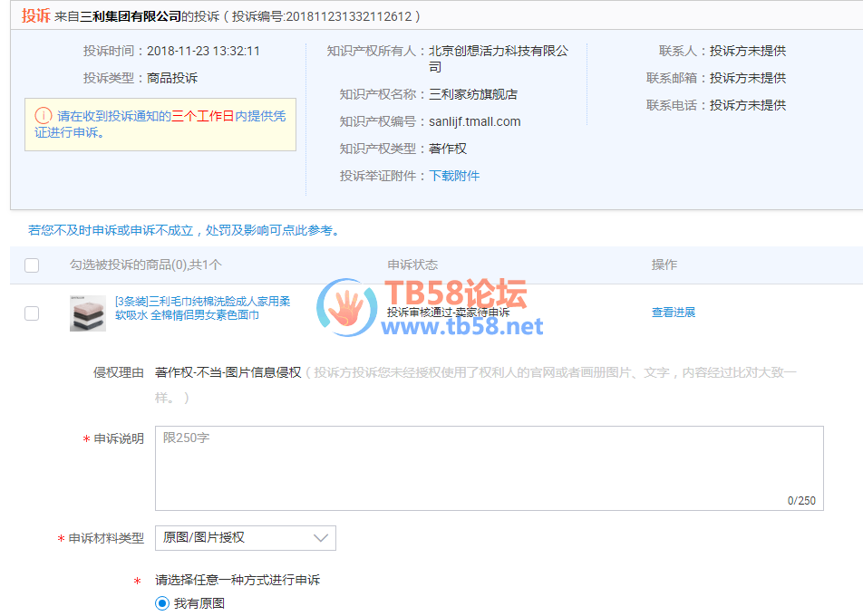The width and height of the screenshot is (863, 616).
Task: Click the text 三利家纺旗舰店
Action: (473, 94)
